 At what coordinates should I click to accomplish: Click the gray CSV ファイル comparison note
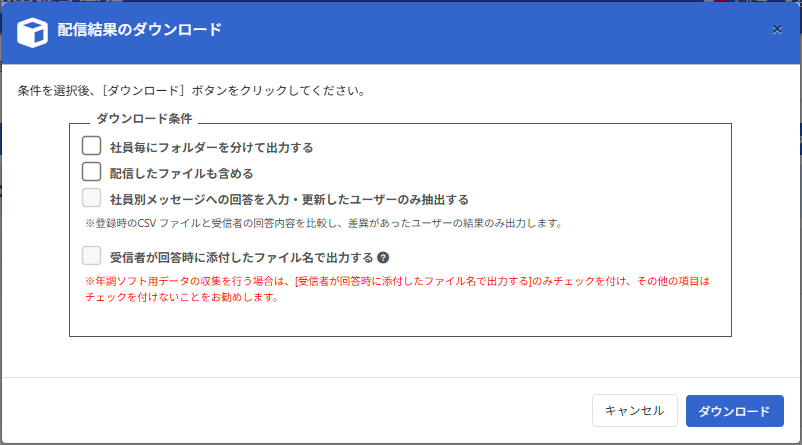pyautogui.click(x=320, y=223)
